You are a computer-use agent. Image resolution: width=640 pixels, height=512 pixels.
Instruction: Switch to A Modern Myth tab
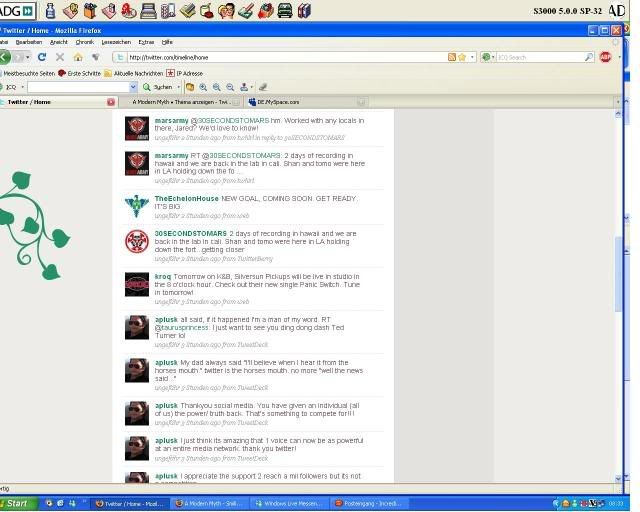pos(181,102)
